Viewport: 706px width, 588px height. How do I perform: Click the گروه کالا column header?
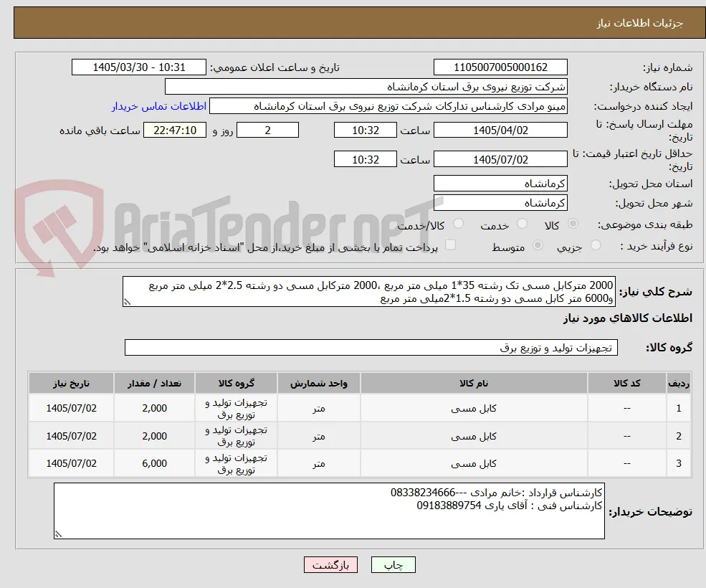[x=236, y=384]
